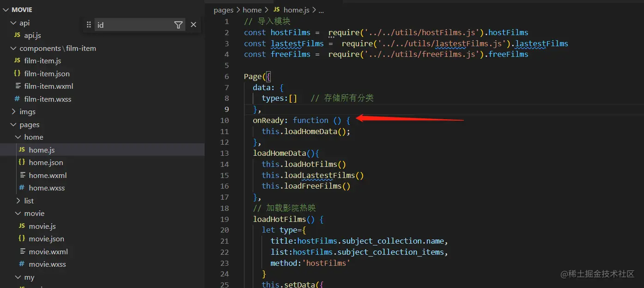The height and width of the screenshot is (288, 644).
Task: Click the hash icon of movie.wxss
Action: 22,264
